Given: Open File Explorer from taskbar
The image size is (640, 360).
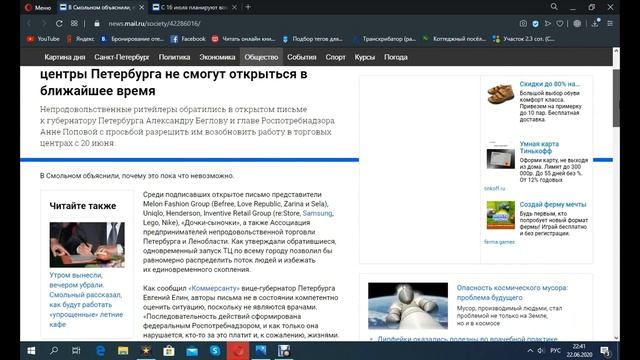Looking at the screenshot, I should (123, 351).
